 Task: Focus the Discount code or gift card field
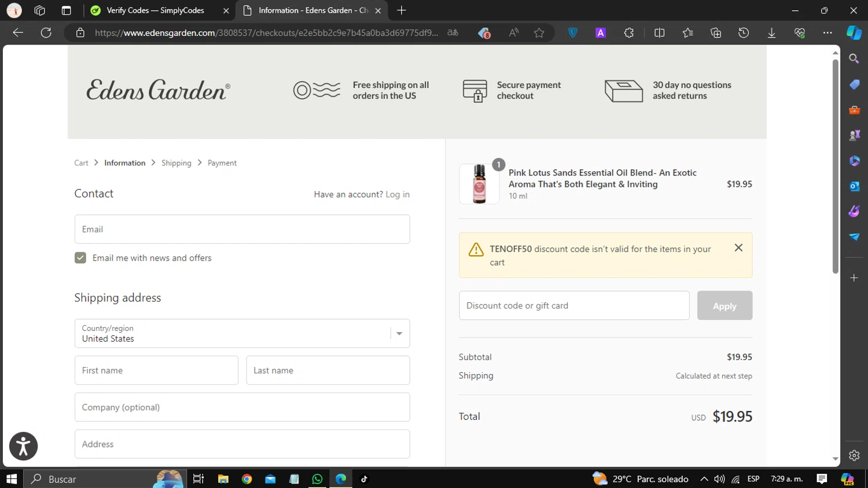(x=573, y=306)
